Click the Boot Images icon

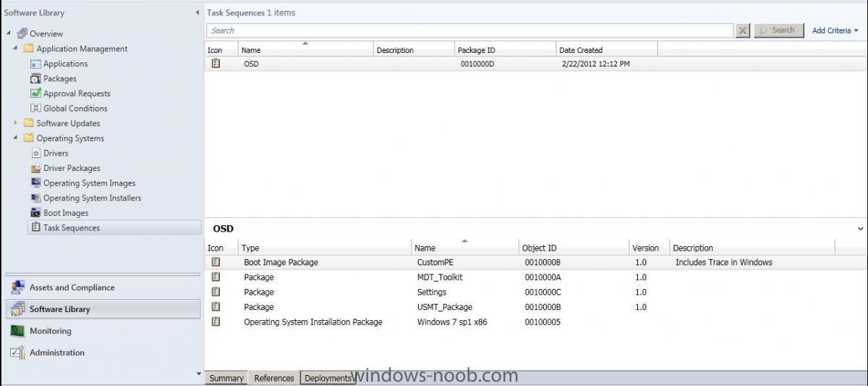pyautogui.click(x=36, y=213)
